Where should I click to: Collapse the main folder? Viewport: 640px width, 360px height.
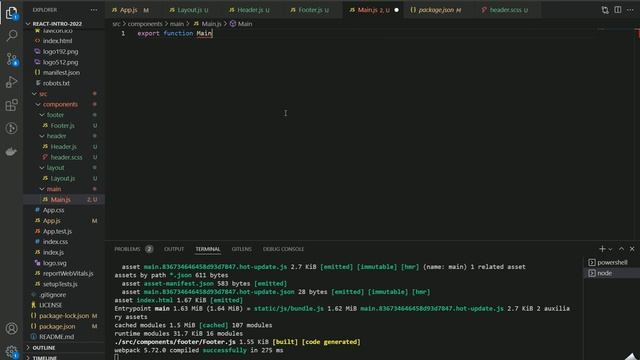(x=53, y=189)
